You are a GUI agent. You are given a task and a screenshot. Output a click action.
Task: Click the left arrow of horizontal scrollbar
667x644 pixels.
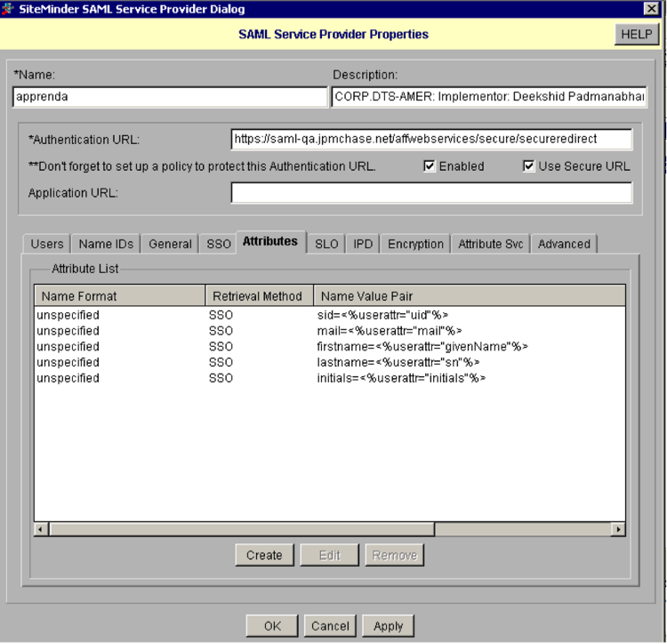tap(41, 529)
